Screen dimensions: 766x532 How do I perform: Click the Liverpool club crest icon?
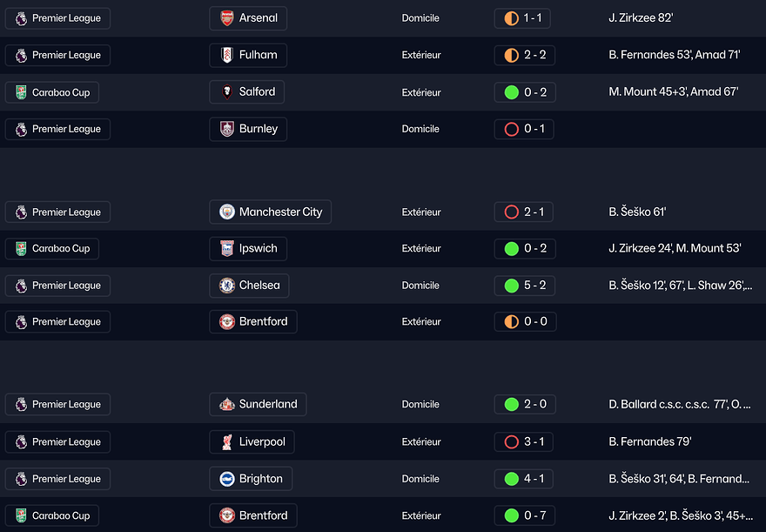pyautogui.click(x=226, y=441)
